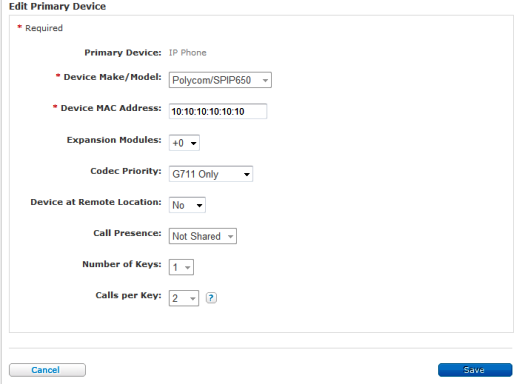Screen dimensions: 519x384
Task: Click the arrow beside the +0 value
Action: click(193, 143)
